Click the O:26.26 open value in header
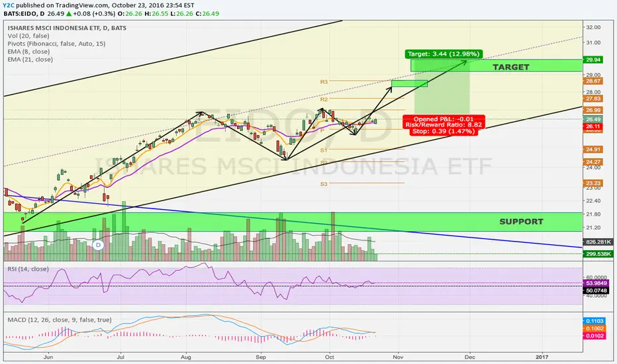Screen dimensions: 617x364 (x=128, y=14)
